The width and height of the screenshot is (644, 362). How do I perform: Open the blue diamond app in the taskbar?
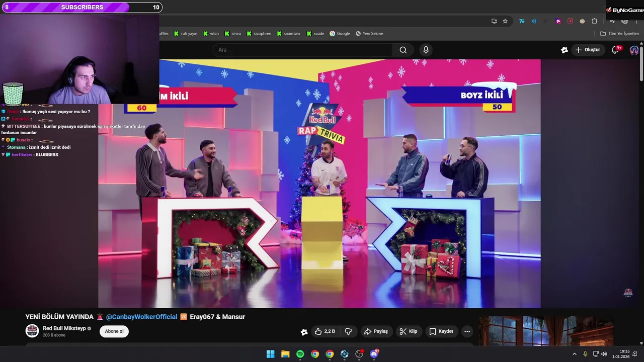pos(344,354)
